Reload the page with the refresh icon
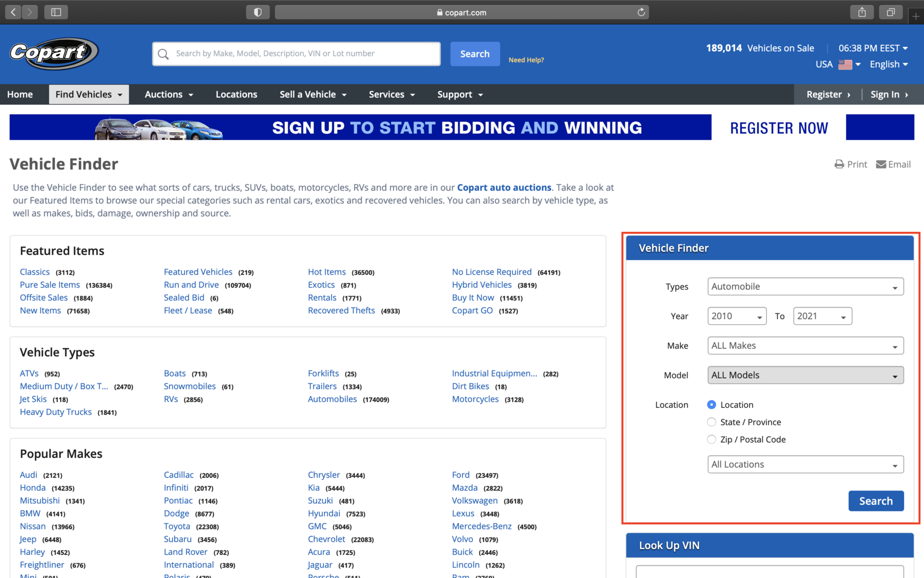The height and width of the screenshot is (578, 924). 641,12
